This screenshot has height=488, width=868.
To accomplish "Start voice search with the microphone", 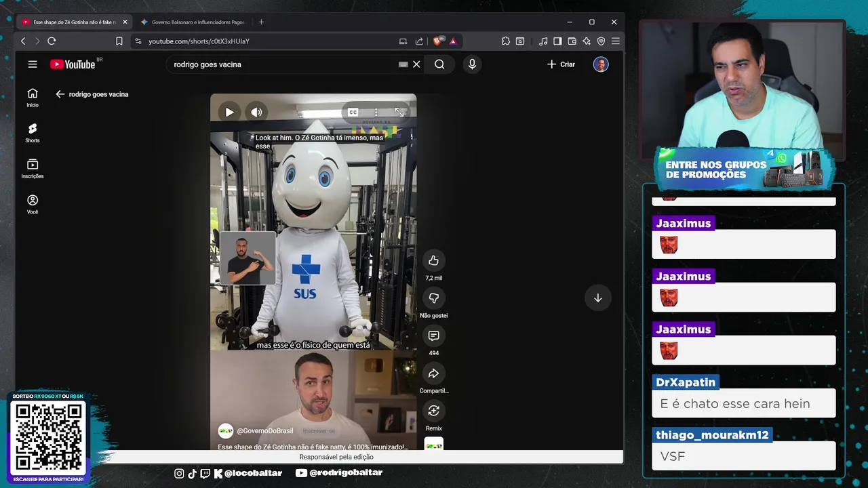I will [472, 64].
